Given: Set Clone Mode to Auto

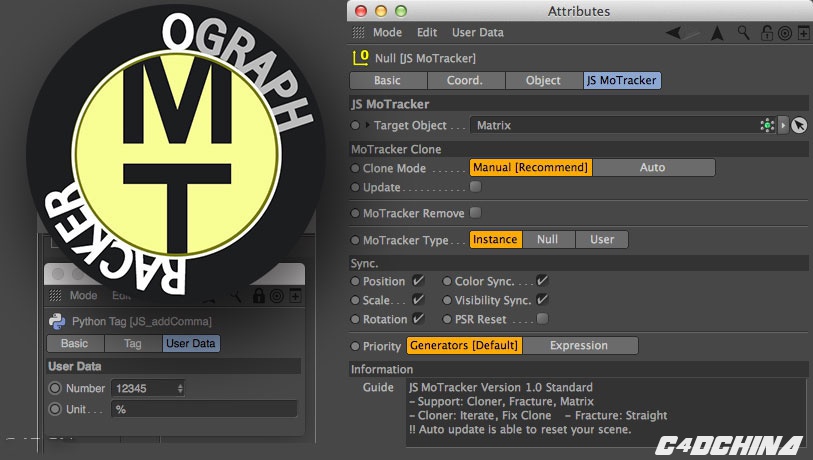Looking at the screenshot, I should pyautogui.click(x=652, y=168).
